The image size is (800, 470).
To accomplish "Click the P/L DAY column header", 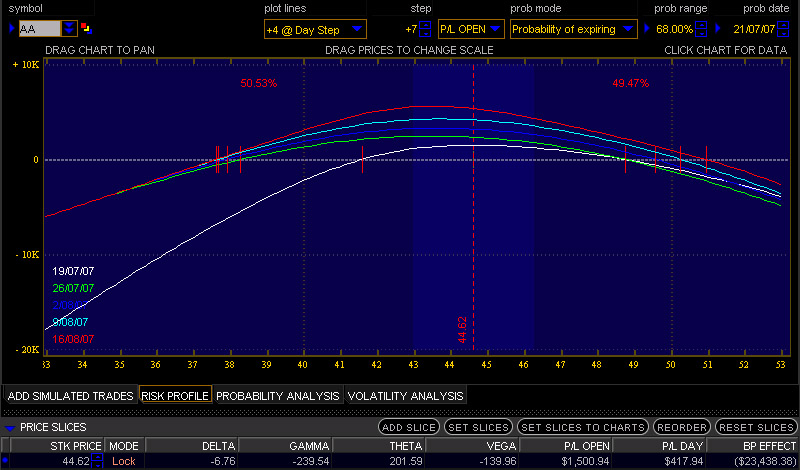I will tap(658, 446).
